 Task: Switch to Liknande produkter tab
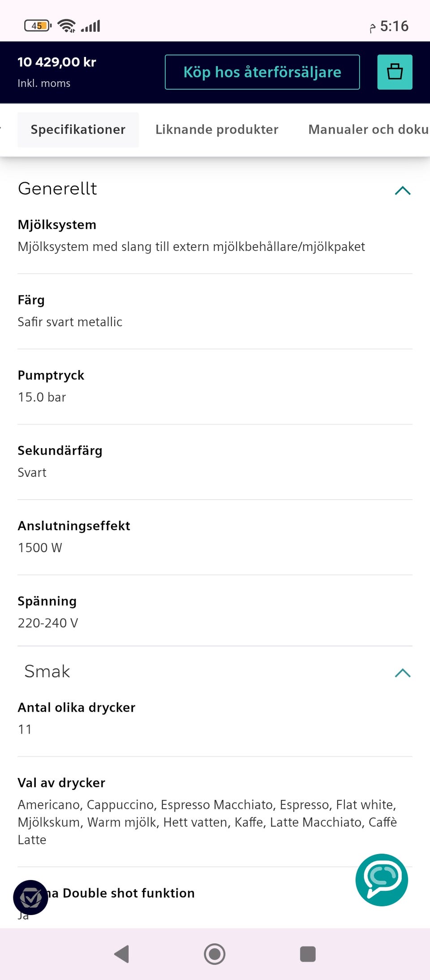[x=217, y=130]
